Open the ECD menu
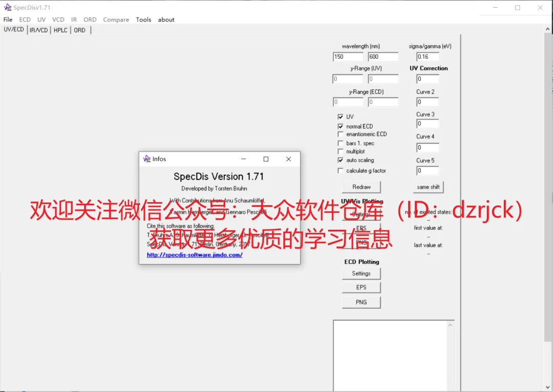This screenshot has width=553, height=392. 25,20
